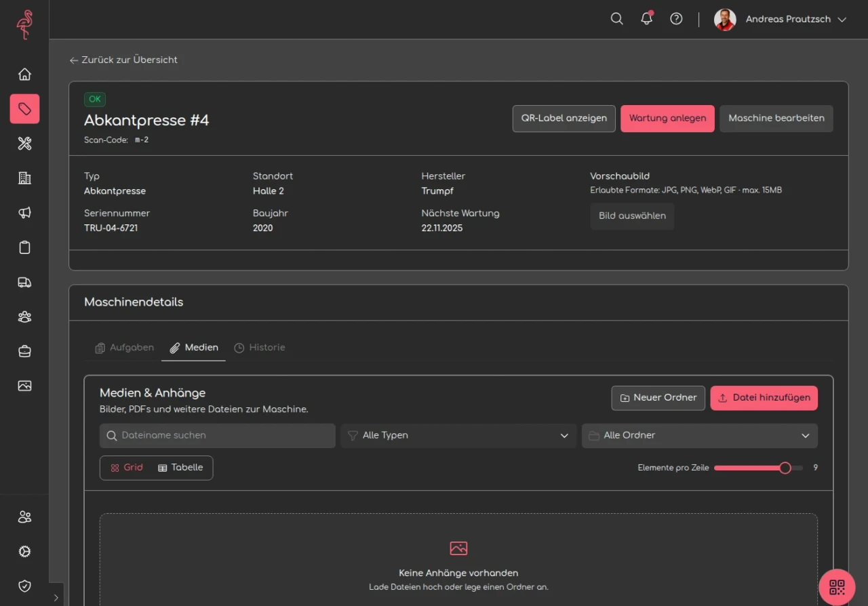Open the notification bell

click(647, 19)
